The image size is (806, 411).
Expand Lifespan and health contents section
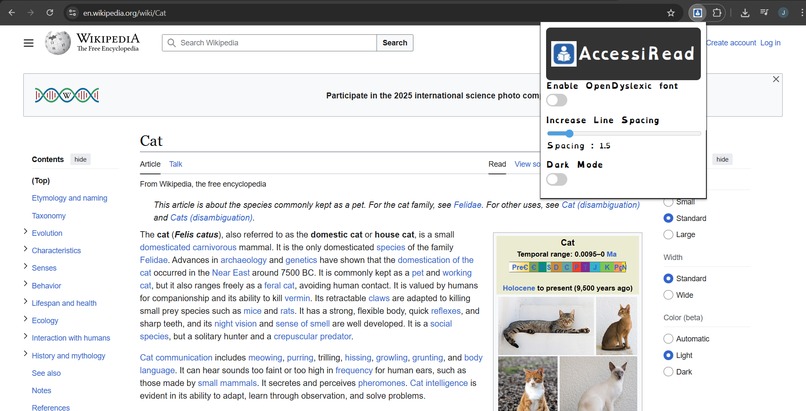[25, 302]
